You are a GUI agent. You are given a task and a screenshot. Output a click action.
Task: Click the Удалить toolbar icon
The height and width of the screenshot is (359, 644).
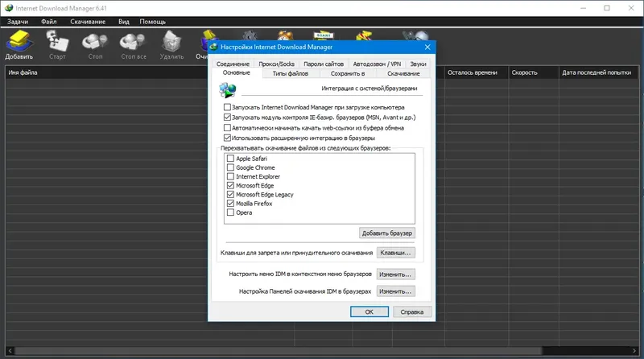coord(171,44)
